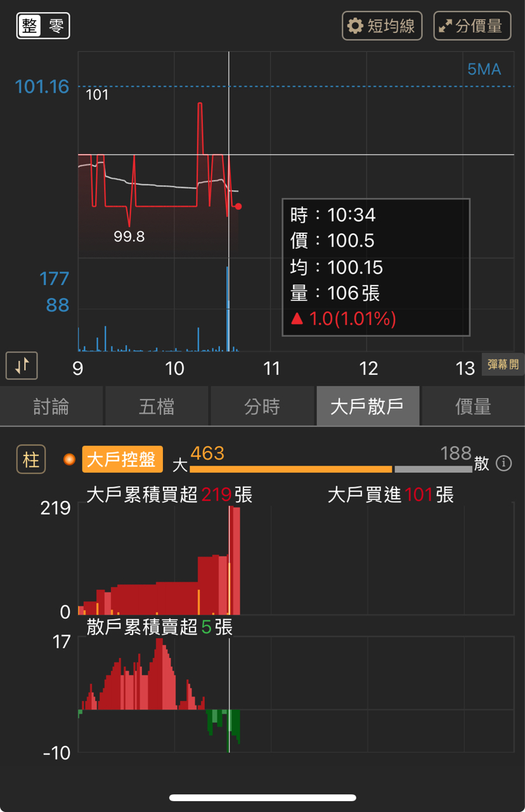Tap the iOS home indicator bar
The image size is (525, 812).
pyautogui.click(x=262, y=797)
